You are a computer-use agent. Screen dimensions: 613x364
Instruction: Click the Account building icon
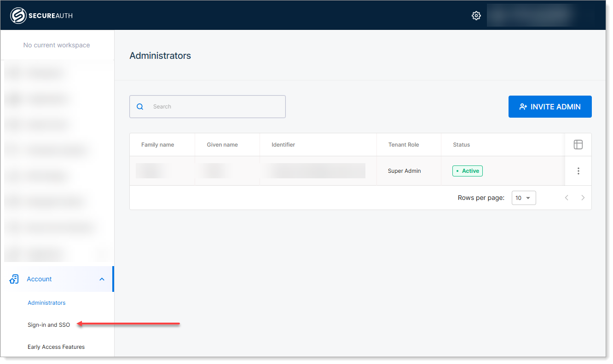(x=14, y=279)
